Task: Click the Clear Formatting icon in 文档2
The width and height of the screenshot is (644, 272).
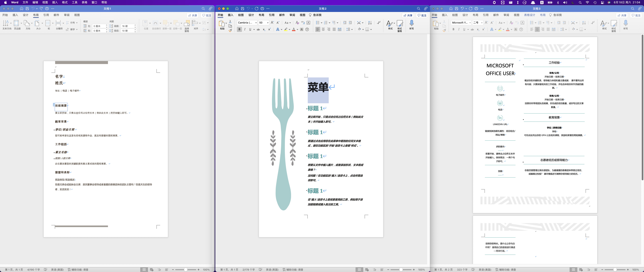Action: click(297, 23)
